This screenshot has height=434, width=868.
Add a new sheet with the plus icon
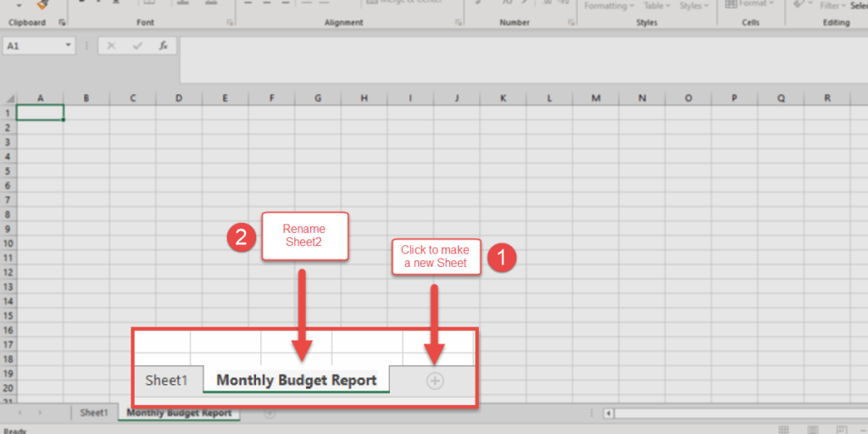point(270,413)
